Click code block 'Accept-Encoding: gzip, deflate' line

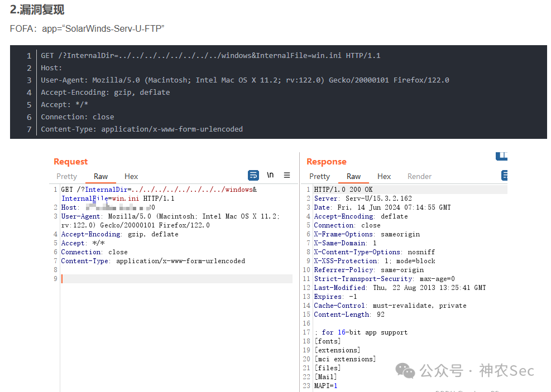pyautogui.click(x=106, y=93)
